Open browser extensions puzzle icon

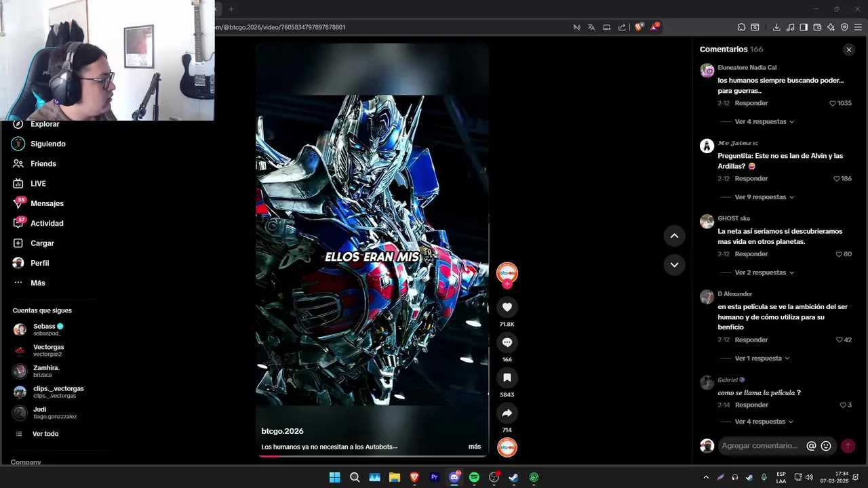pos(741,27)
